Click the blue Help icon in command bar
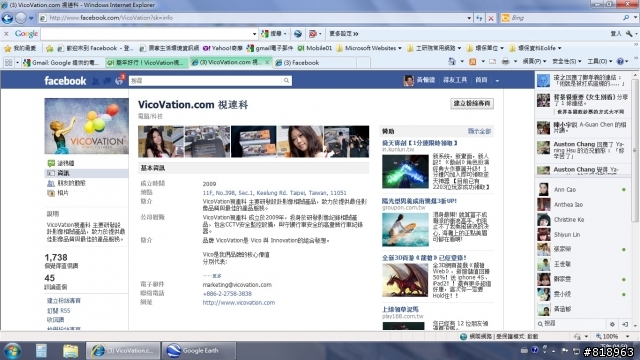This screenshot has height=360, width=640. tap(620, 62)
